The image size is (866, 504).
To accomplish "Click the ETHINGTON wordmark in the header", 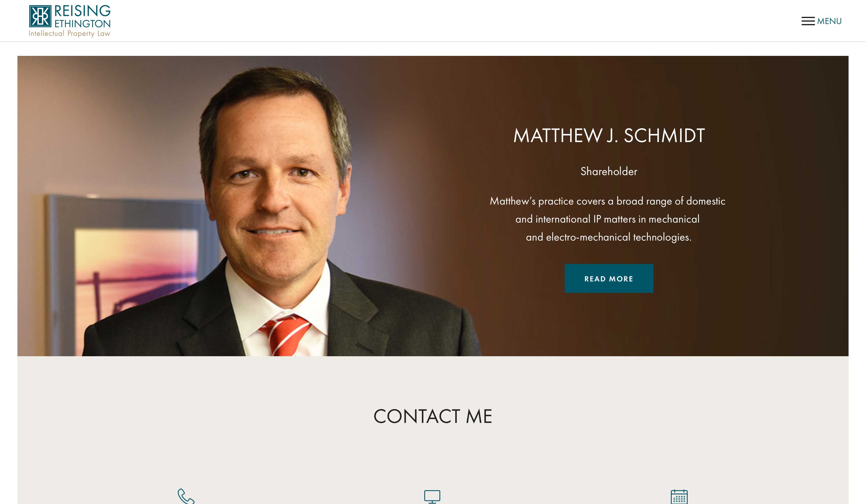I will pos(82,24).
